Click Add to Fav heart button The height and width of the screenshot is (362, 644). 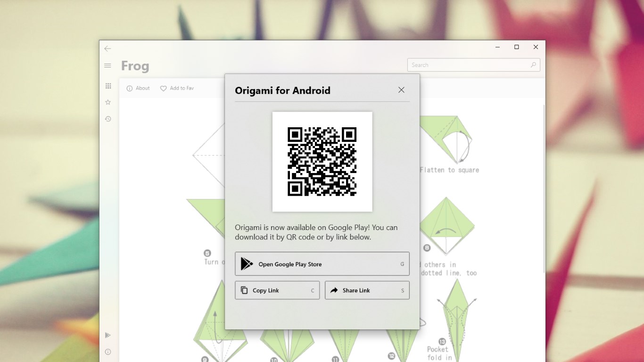pos(177,88)
